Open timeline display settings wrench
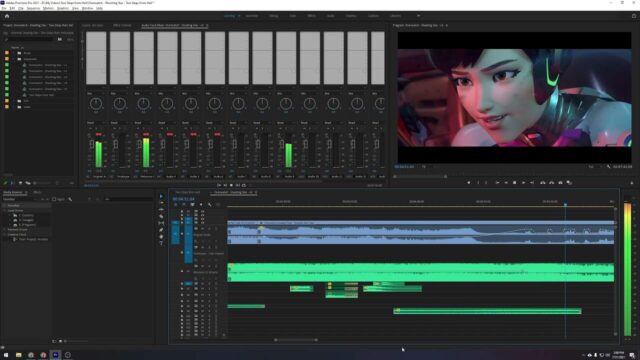Image resolution: width=640 pixels, height=360 pixels. (x=210, y=204)
